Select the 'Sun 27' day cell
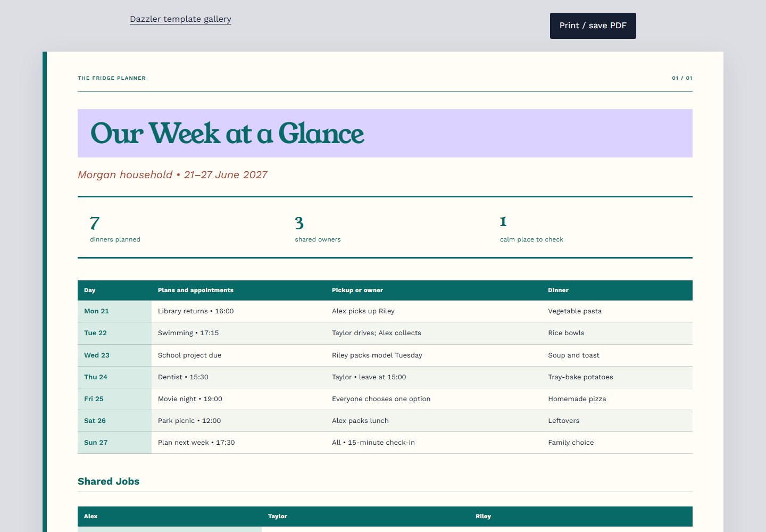766x532 pixels. pos(114,443)
